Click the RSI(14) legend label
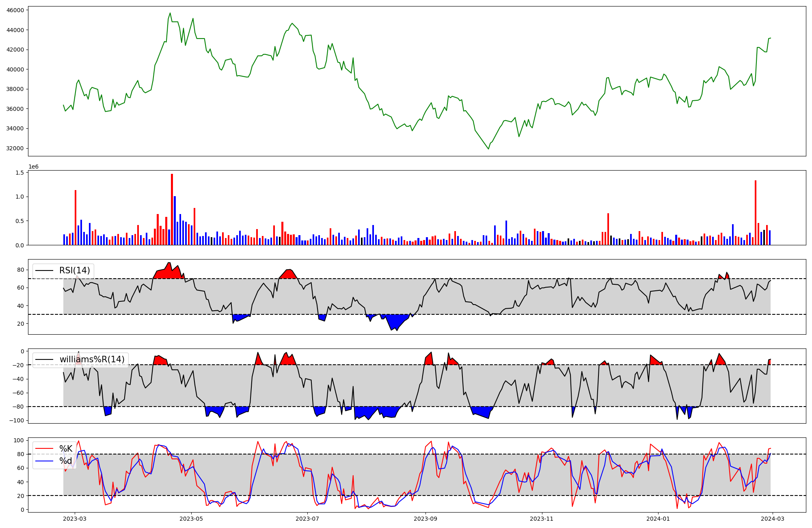812x528 pixels. tap(75, 270)
